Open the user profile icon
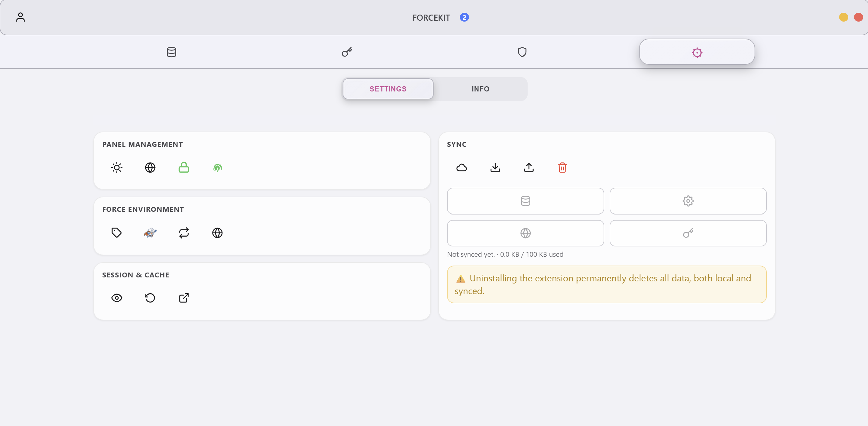Image resolution: width=868 pixels, height=426 pixels. 20,17
